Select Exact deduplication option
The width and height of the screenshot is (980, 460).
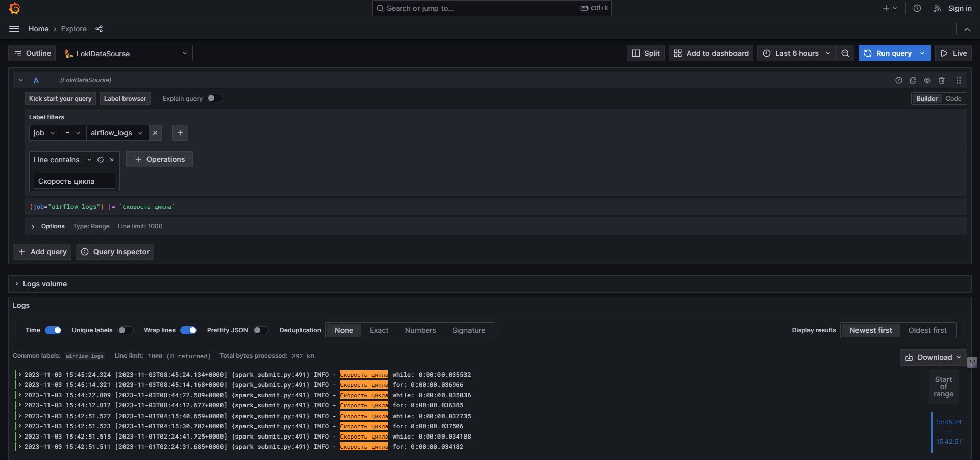pos(379,330)
